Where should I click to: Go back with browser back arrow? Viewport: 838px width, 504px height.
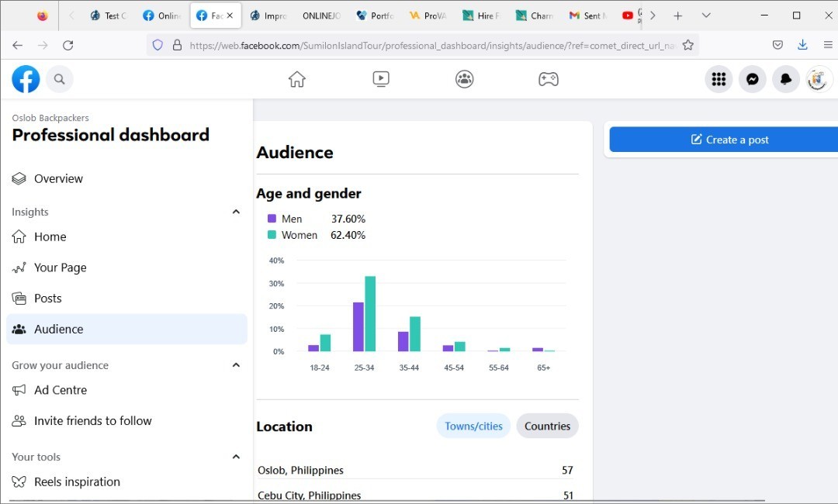pyautogui.click(x=18, y=46)
